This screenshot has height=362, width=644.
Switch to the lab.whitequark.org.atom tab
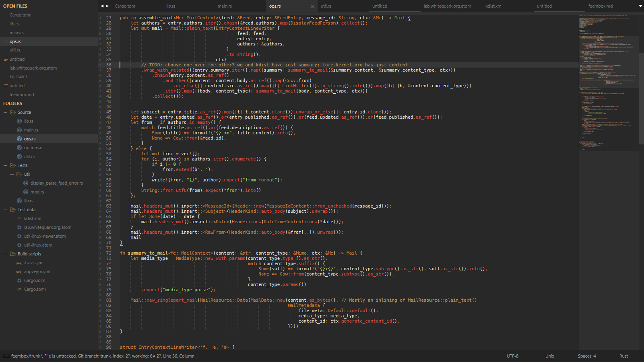pyautogui.click(x=447, y=6)
